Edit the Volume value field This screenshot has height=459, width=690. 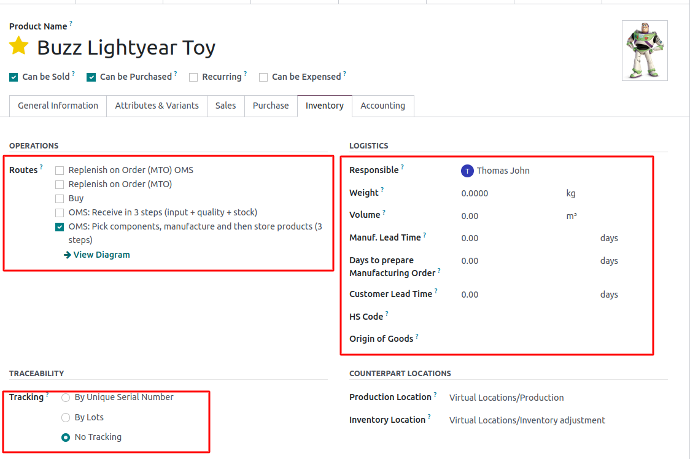point(470,216)
